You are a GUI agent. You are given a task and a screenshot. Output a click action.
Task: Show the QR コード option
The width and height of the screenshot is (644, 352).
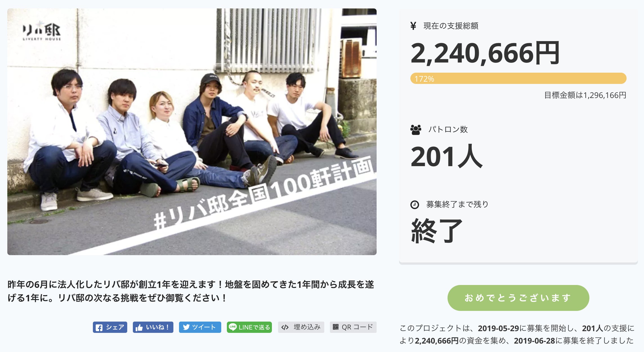tap(353, 327)
